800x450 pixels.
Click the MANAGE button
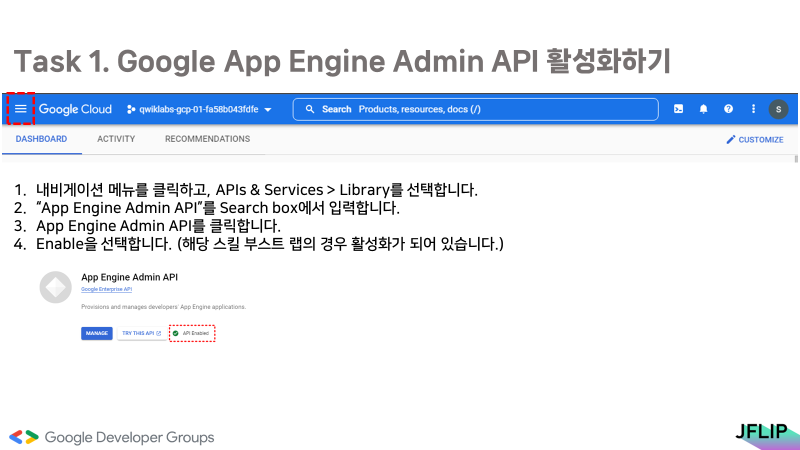tap(97, 333)
